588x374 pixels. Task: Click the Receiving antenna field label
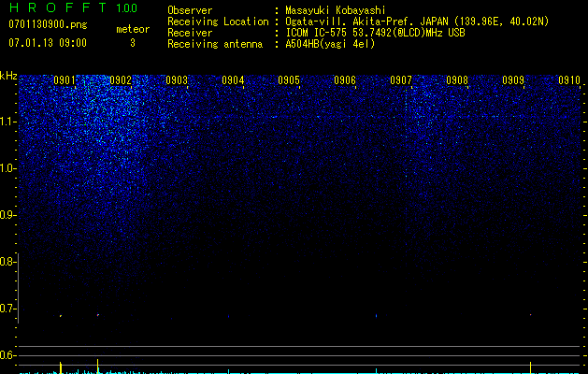pos(215,44)
